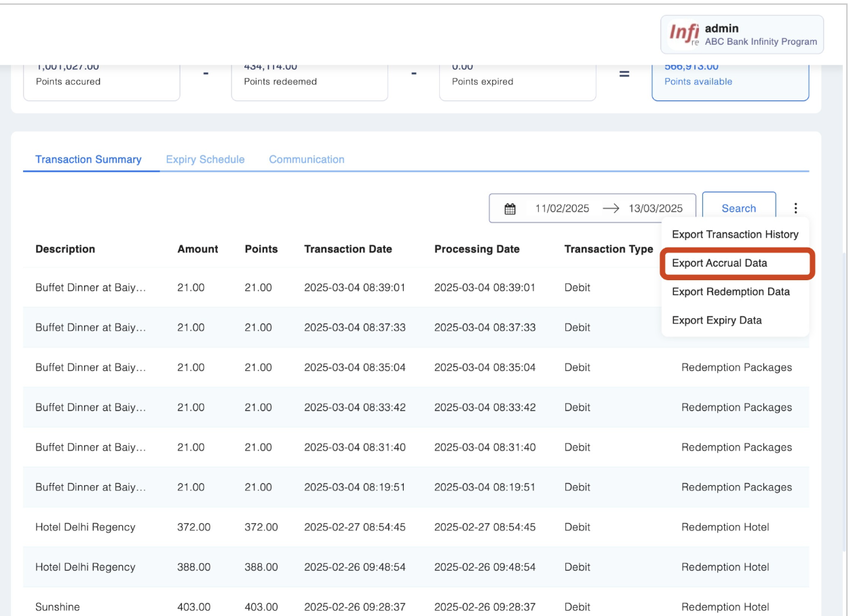
Task: Select Export Accrual Data option
Action: click(x=719, y=263)
